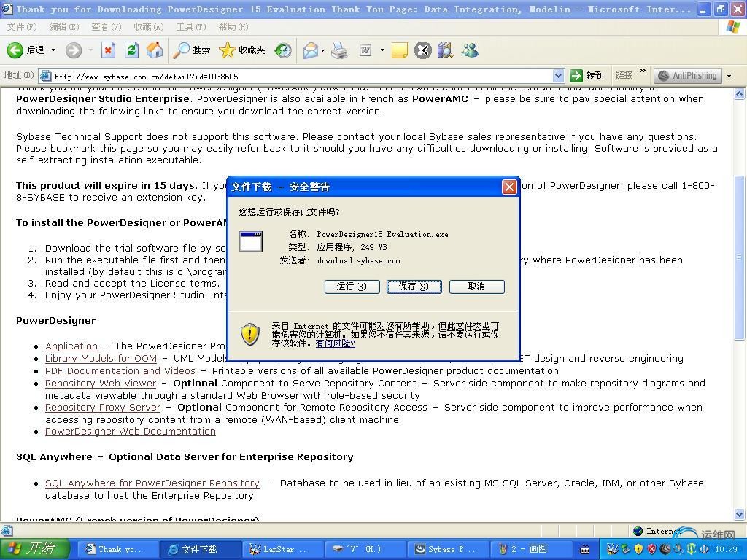
Task: Switch to the '2 - 画图' Paint taskbar window
Action: 531,550
